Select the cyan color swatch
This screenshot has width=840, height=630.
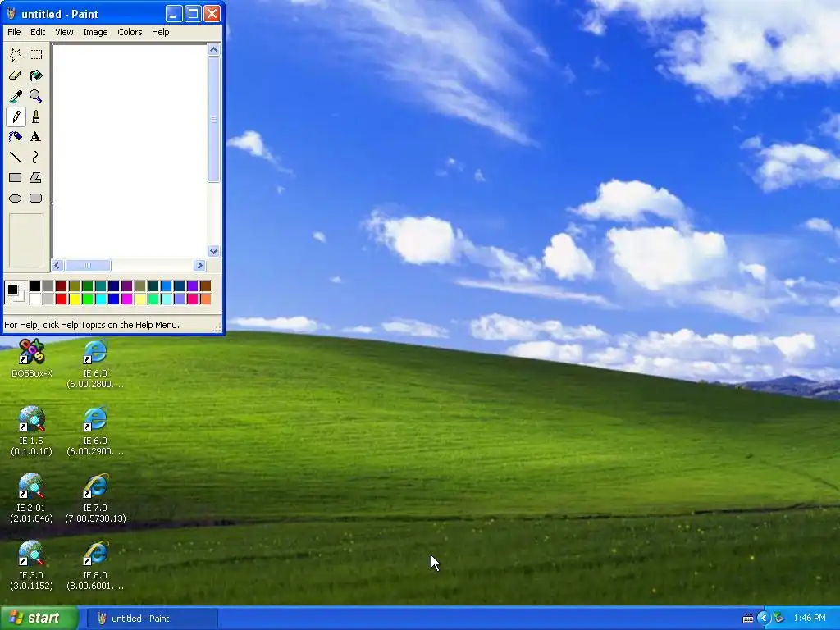[x=101, y=299]
